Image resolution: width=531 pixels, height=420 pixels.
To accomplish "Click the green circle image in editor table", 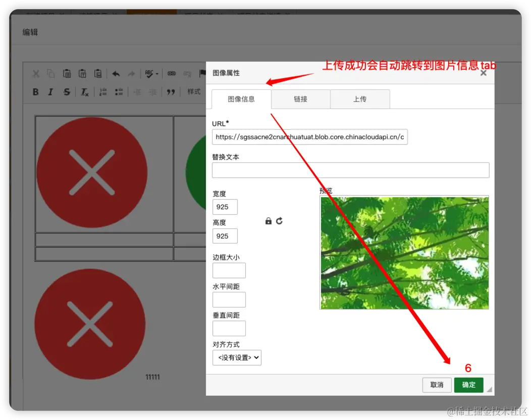I will [196, 172].
